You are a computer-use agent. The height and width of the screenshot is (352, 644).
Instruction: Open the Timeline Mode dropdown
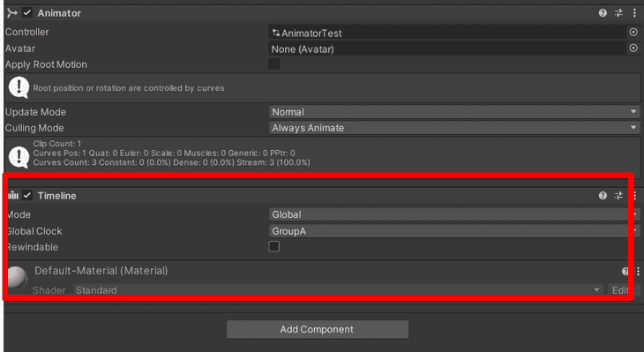click(x=454, y=214)
